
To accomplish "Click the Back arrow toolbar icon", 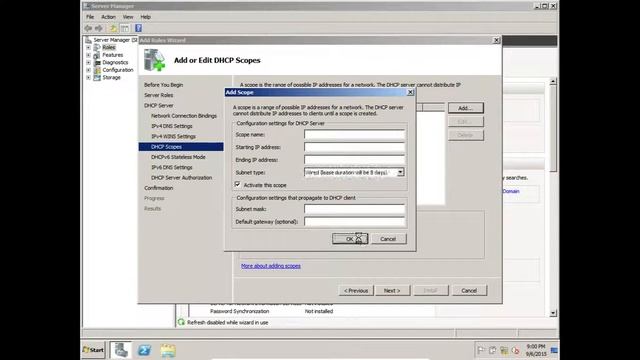I will [88, 28].
